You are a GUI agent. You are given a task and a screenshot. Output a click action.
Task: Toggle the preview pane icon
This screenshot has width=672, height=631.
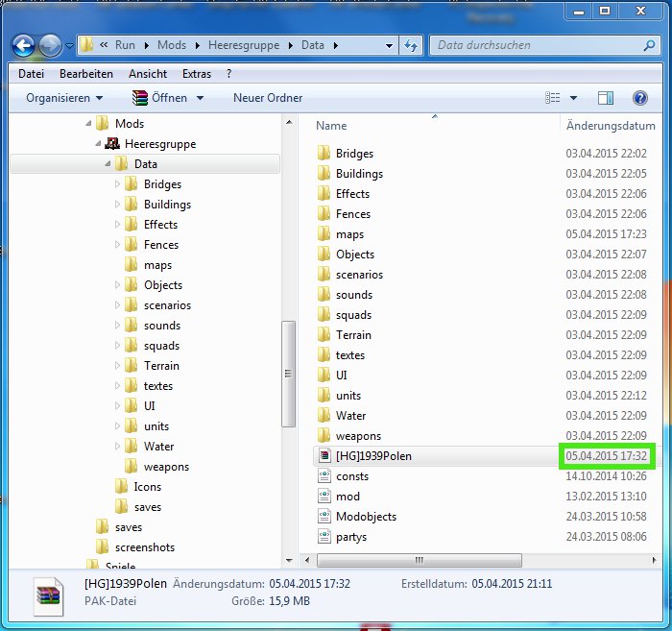tap(605, 98)
